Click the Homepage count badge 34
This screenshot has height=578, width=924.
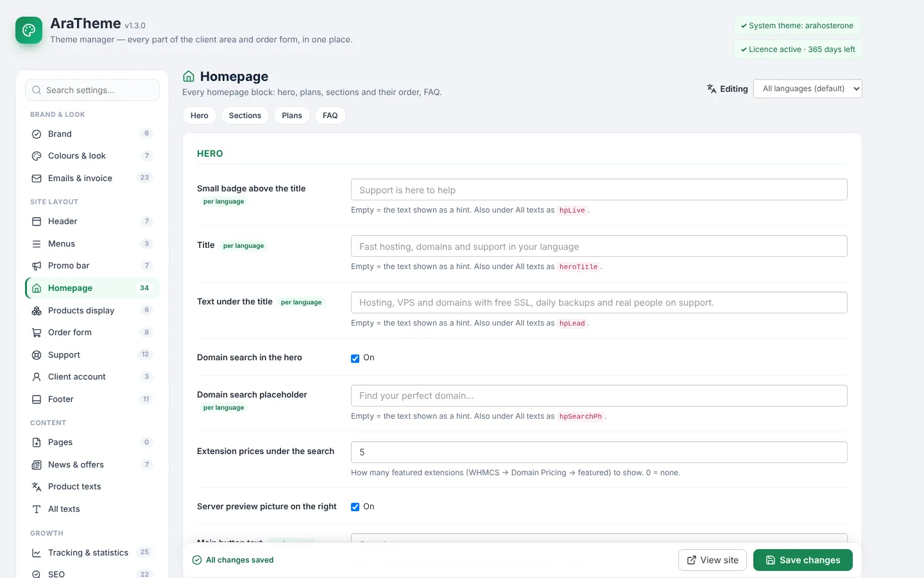pos(144,288)
